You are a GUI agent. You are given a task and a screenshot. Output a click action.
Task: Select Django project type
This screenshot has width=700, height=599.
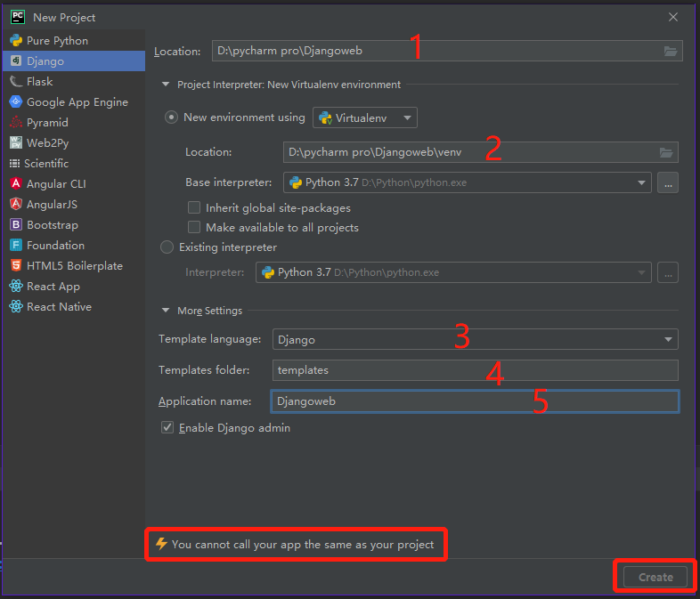74,61
